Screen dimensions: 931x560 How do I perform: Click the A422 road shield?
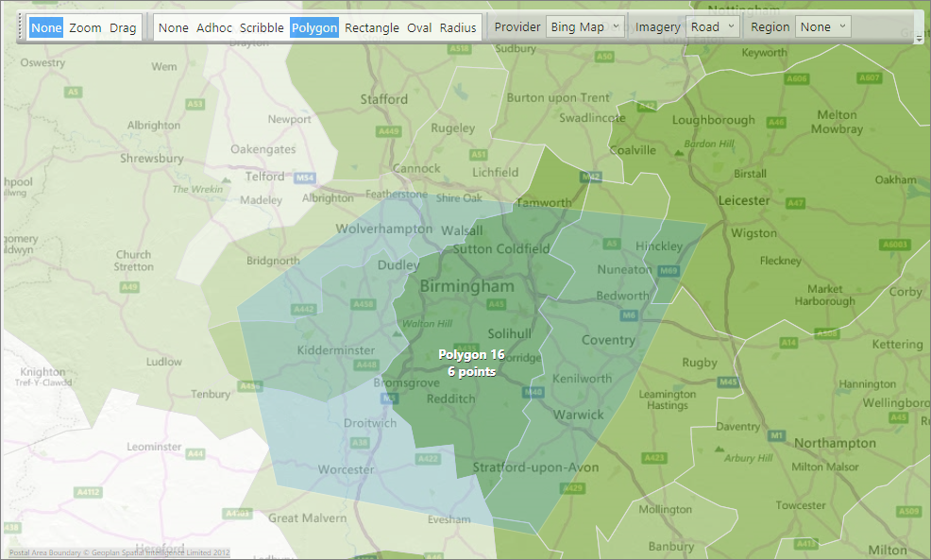point(428,458)
